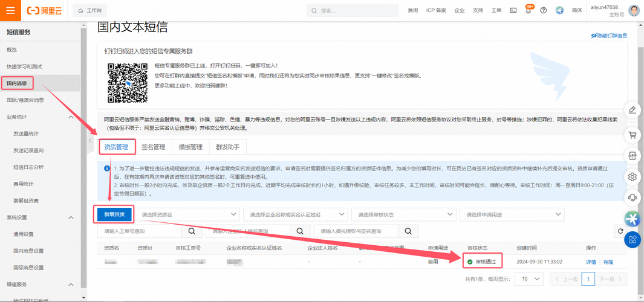Click the 下一页 pagination button

click(x=611, y=278)
